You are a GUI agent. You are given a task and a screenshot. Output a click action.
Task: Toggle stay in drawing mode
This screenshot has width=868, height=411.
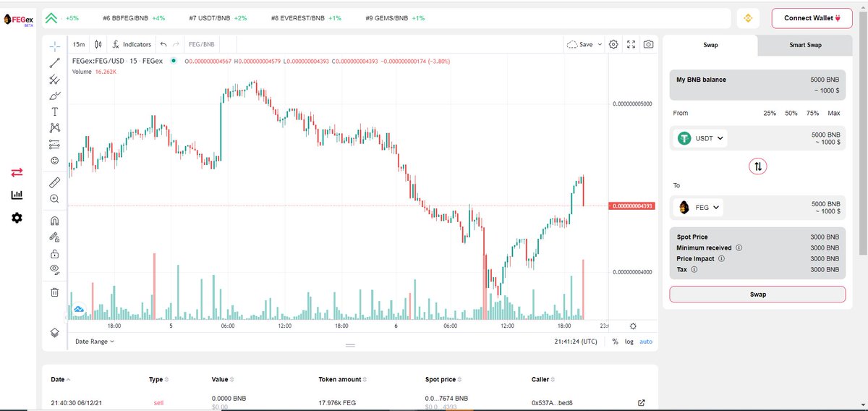coord(54,237)
